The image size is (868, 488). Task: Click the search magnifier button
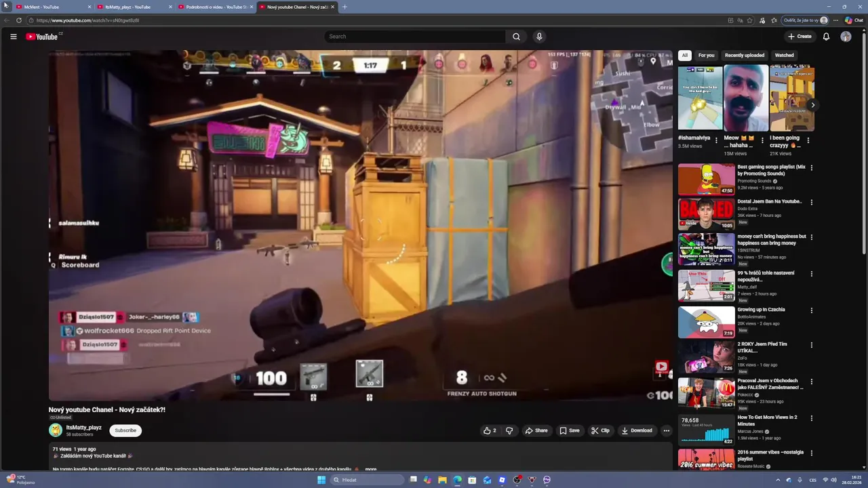(x=516, y=37)
